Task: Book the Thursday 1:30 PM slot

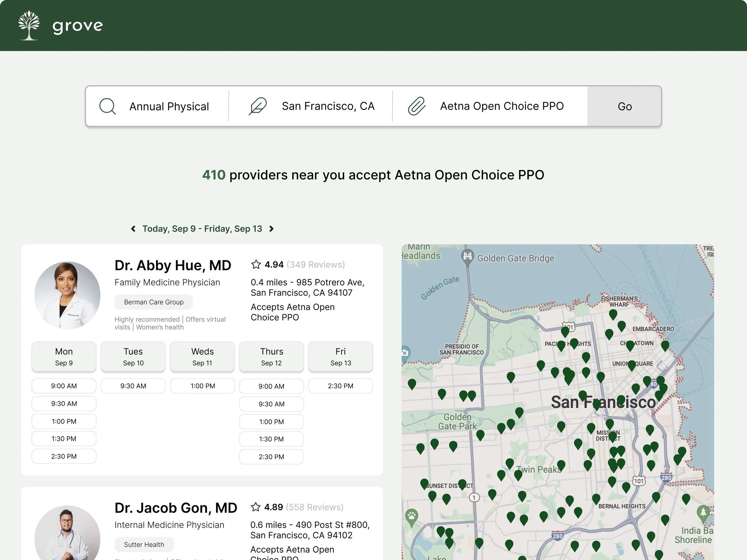Action: tap(272, 439)
